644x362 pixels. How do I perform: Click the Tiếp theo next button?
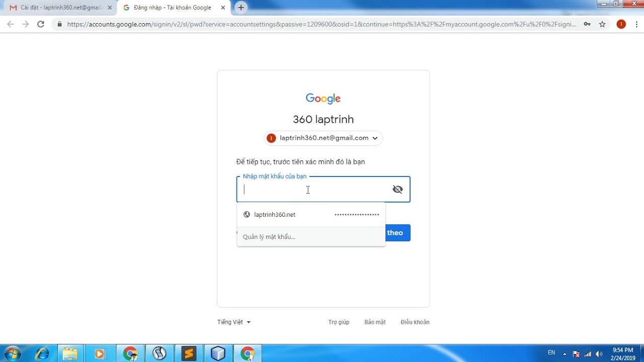pyautogui.click(x=398, y=233)
